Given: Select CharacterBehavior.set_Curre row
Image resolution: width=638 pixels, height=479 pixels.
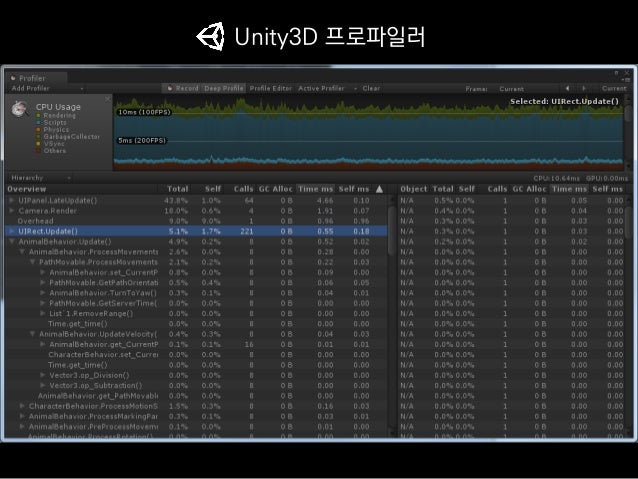Looking at the screenshot, I should 196,354.
